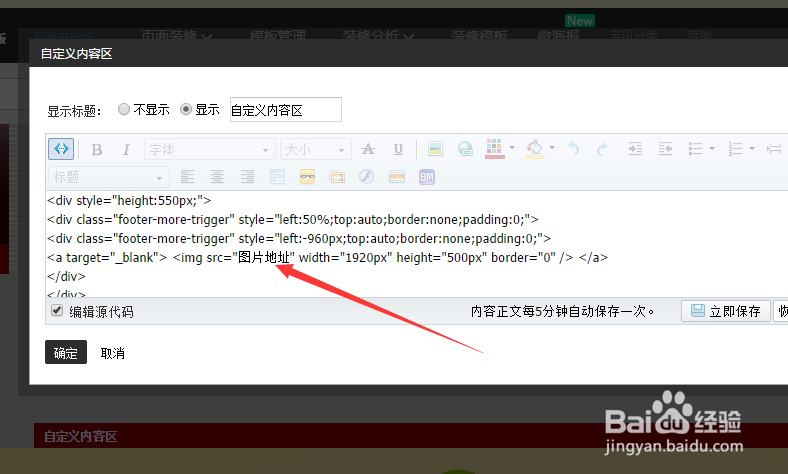Undo the last edit
The width and height of the screenshot is (788, 474).
573,149
